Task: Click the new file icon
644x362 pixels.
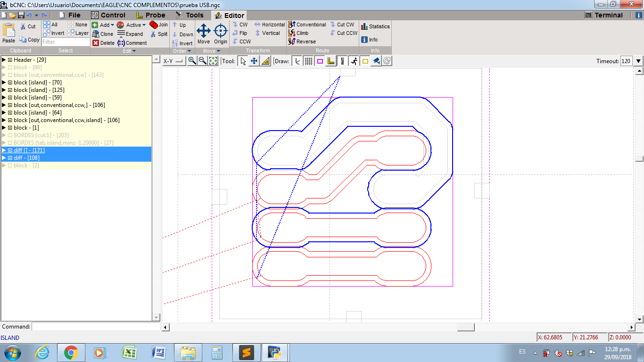Action: point(4,15)
